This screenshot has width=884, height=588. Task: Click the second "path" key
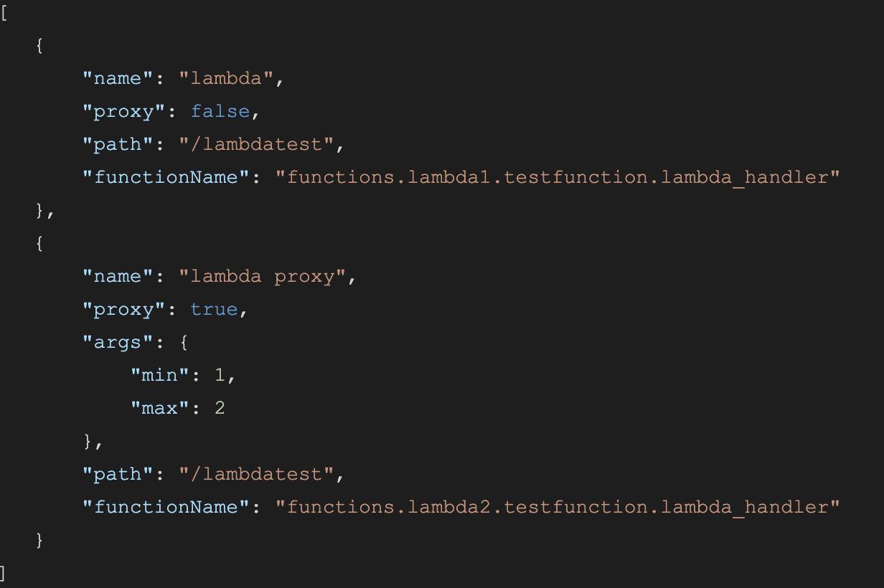tap(118, 474)
